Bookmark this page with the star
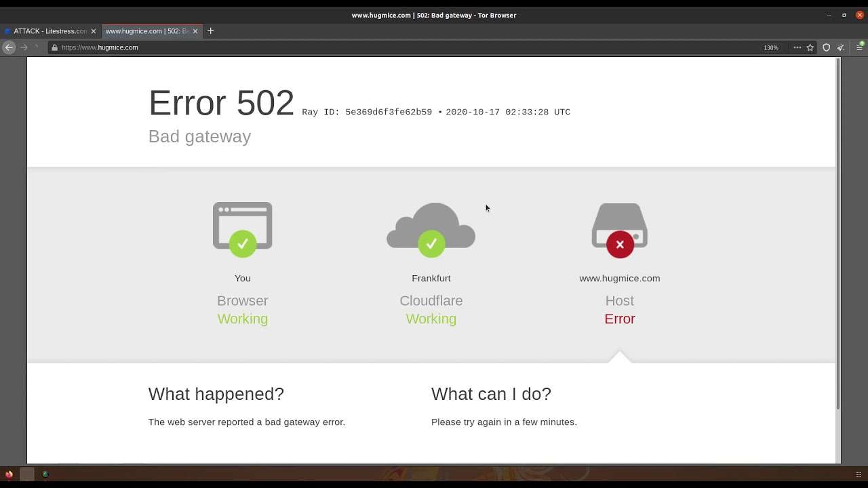Viewport: 868px width, 488px height. pyautogui.click(x=810, y=47)
